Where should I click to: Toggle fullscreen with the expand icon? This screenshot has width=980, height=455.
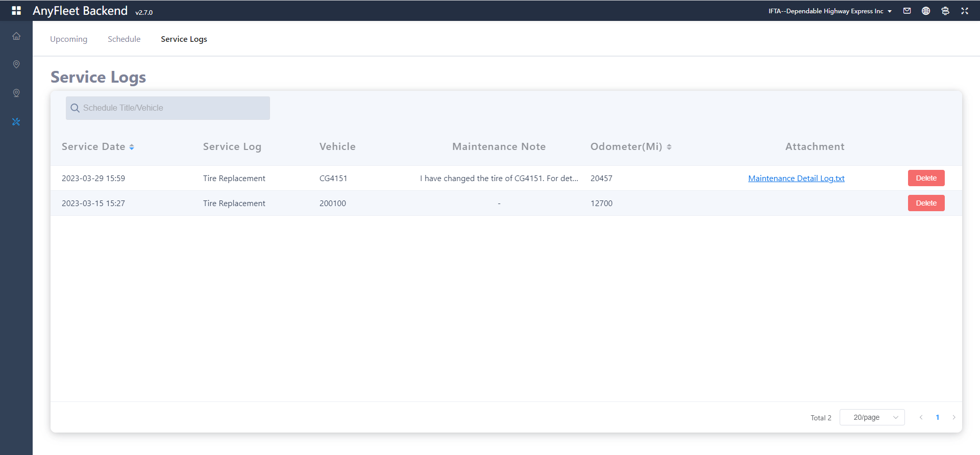click(x=965, y=11)
